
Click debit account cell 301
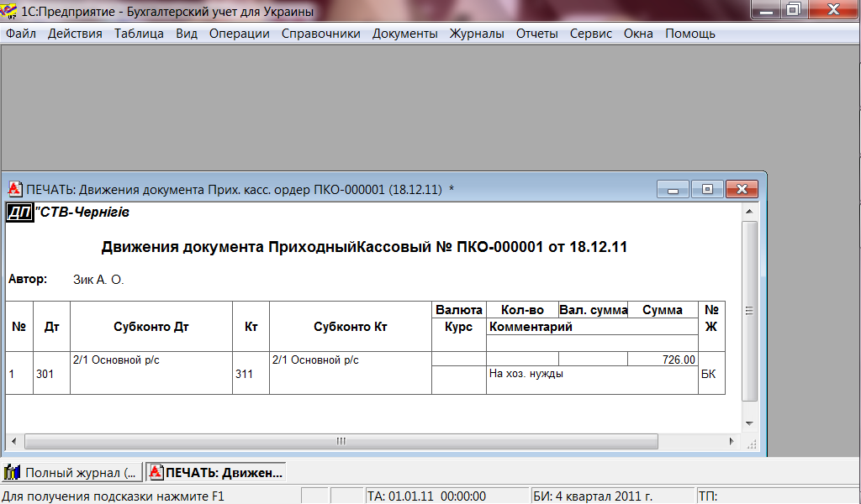pyautogui.click(x=51, y=374)
